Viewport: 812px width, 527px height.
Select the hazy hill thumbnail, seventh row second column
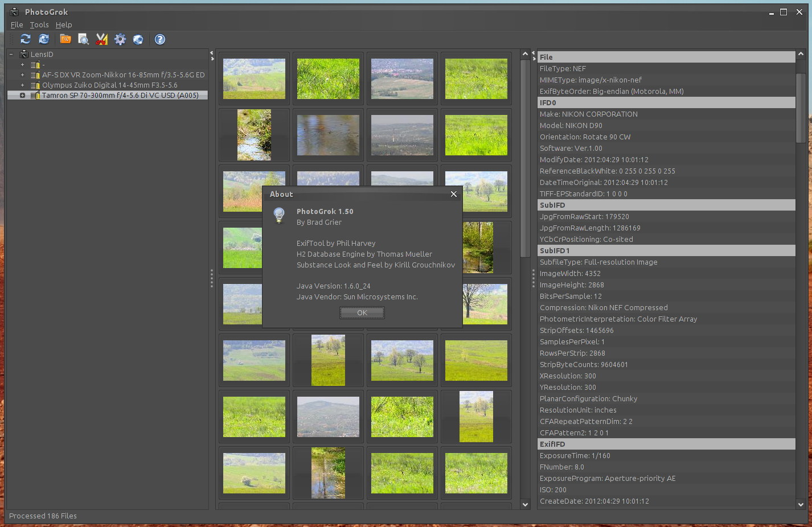click(328, 417)
